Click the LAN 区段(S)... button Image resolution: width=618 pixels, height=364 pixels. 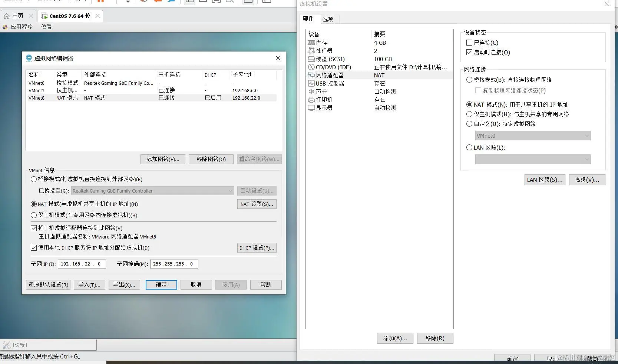pyautogui.click(x=545, y=180)
